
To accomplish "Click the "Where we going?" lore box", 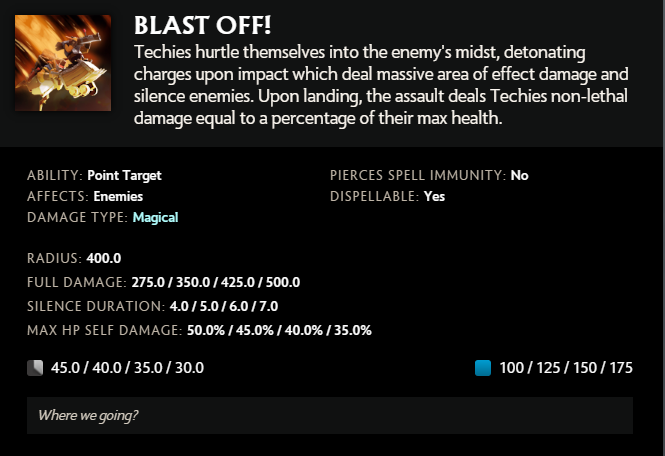I will pyautogui.click(x=330, y=415).
